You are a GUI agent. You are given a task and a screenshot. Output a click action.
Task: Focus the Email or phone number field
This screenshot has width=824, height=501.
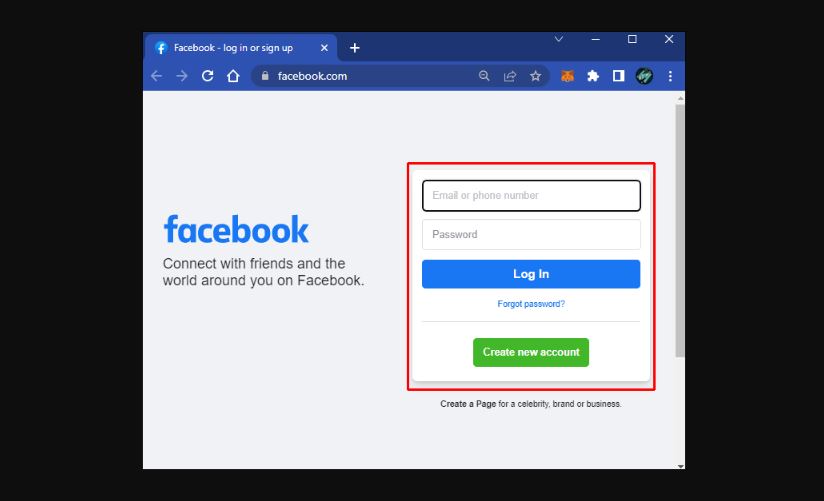pyautogui.click(x=531, y=196)
